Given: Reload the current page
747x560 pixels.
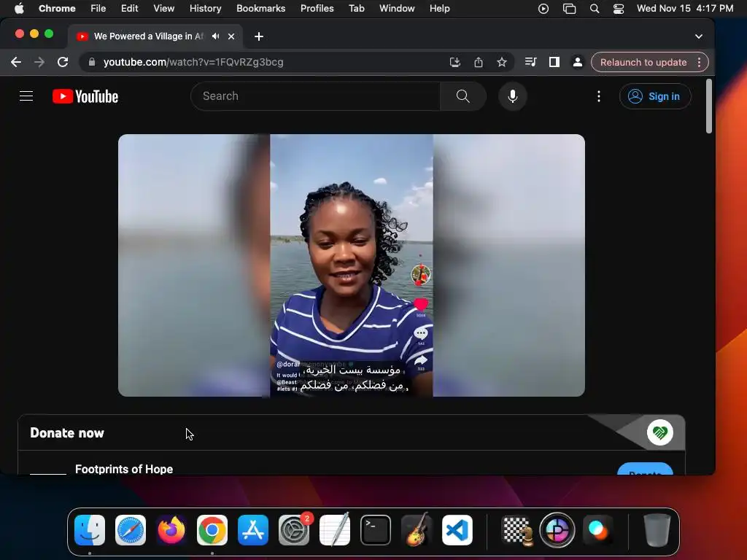Looking at the screenshot, I should point(63,62).
